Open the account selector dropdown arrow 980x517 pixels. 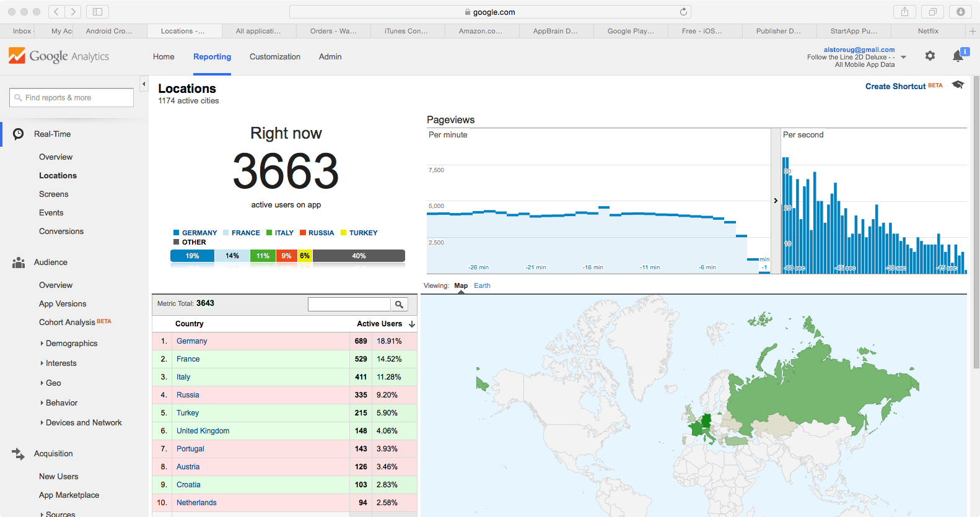click(x=903, y=57)
